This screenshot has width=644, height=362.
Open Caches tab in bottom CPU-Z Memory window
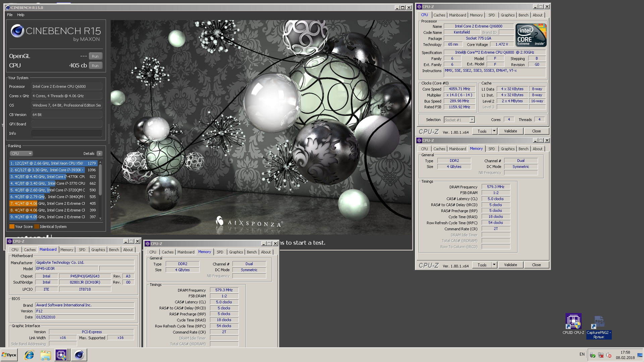click(167, 252)
